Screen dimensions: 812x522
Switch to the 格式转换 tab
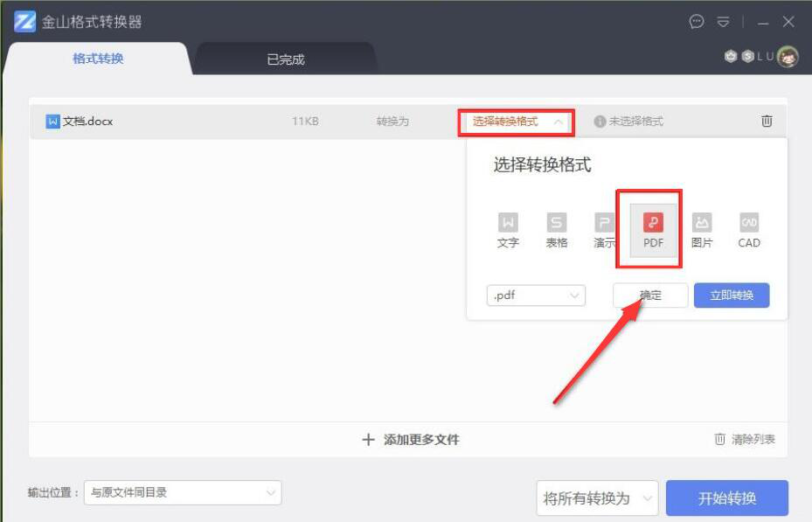98,59
